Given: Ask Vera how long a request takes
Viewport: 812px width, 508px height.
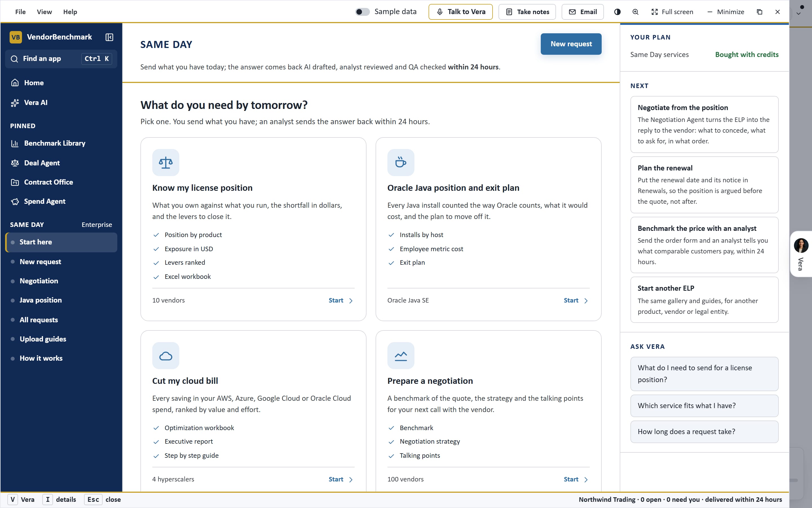Looking at the screenshot, I should point(704,432).
